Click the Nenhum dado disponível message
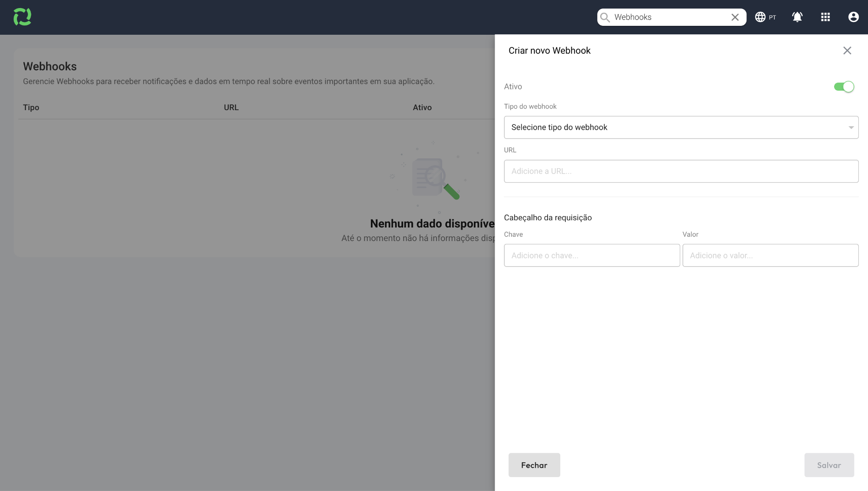 pyautogui.click(x=432, y=224)
